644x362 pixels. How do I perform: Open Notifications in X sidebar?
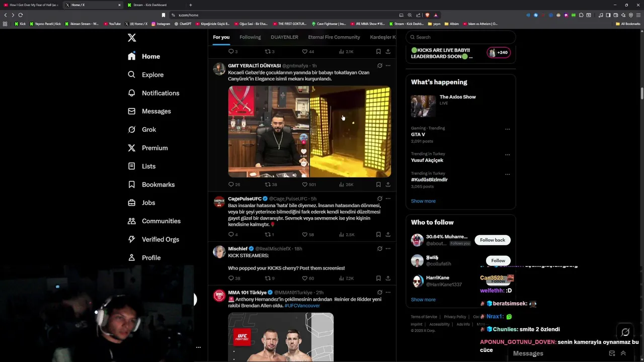pos(153,93)
